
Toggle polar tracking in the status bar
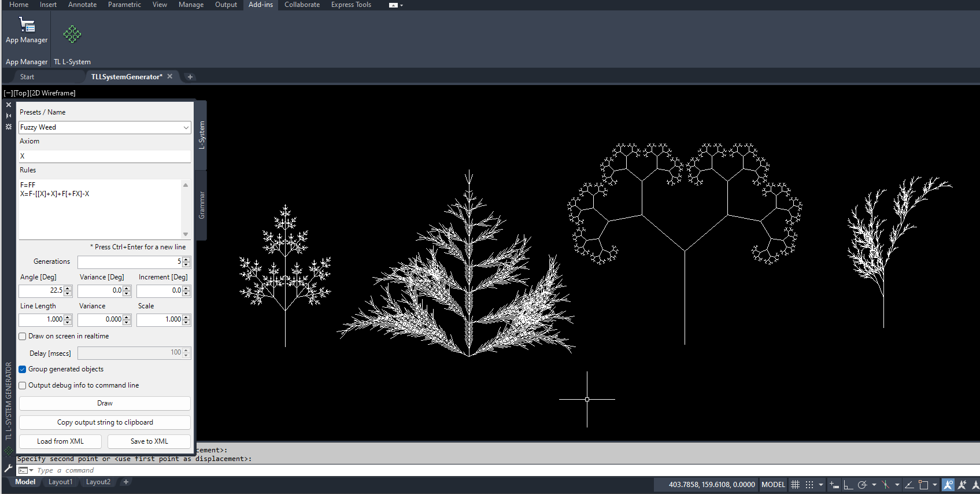click(x=862, y=485)
